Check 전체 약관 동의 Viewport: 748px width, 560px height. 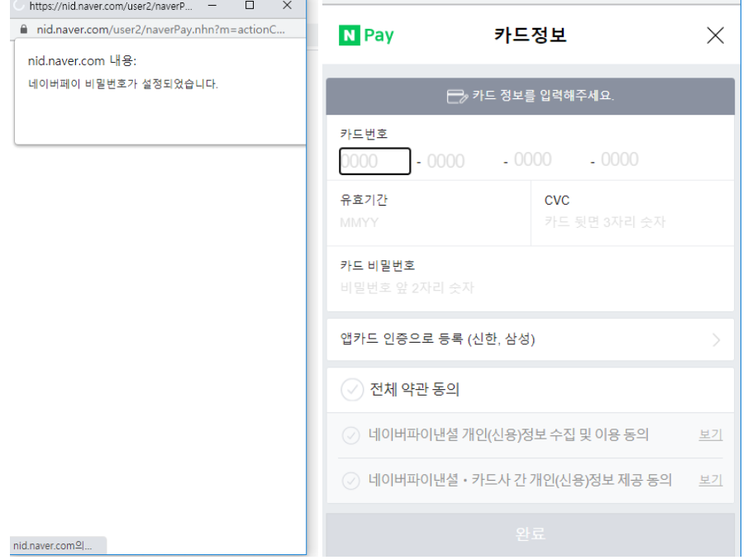[352, 390]
